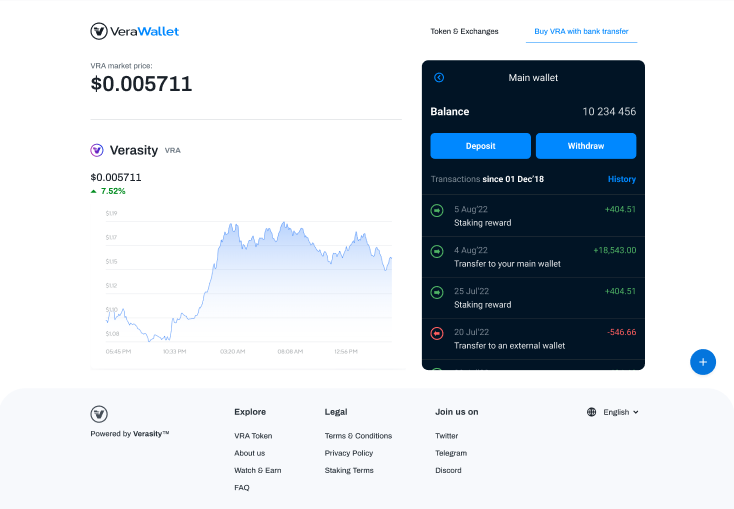
Task: Open the Token & Exchanges tab
Action: [x=464, y=31]
